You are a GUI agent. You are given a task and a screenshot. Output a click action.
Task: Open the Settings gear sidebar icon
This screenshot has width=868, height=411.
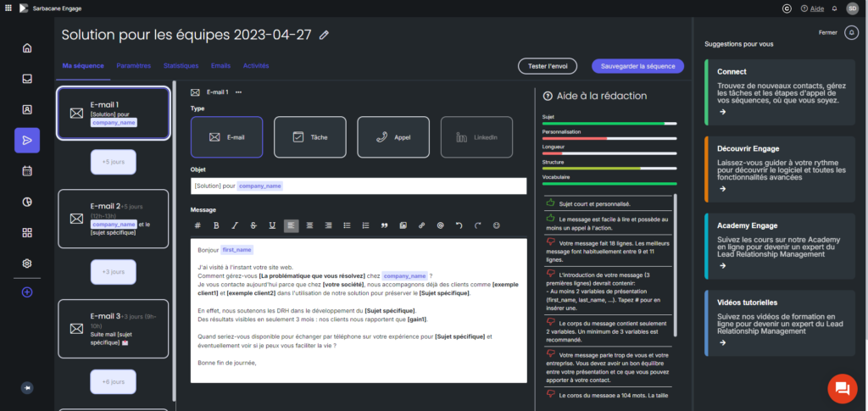tap(27, 264)
